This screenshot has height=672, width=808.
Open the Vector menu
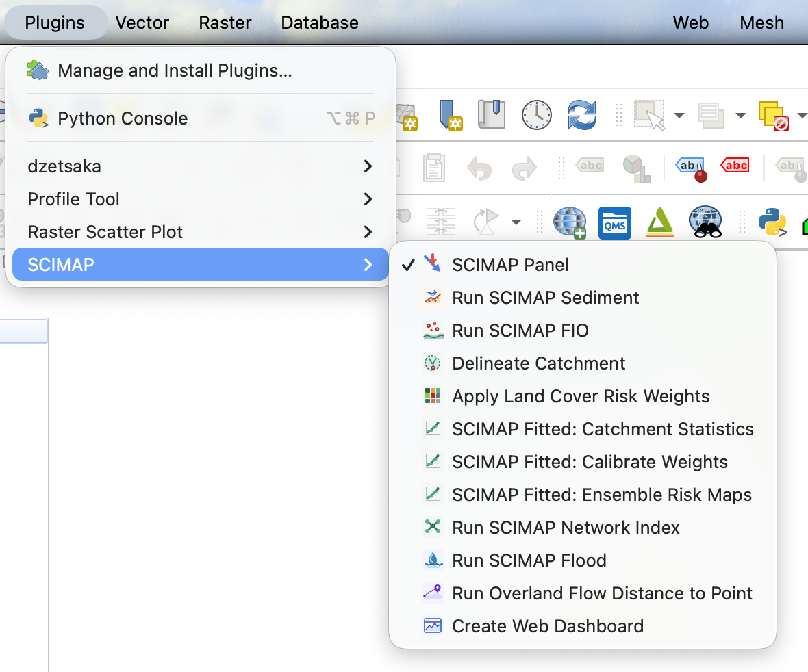(142, 23)
